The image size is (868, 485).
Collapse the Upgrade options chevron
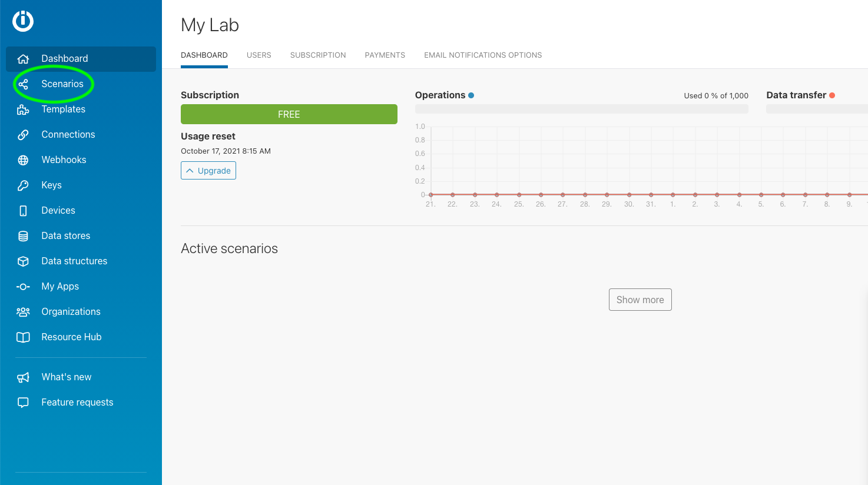(x=189, y=170)
